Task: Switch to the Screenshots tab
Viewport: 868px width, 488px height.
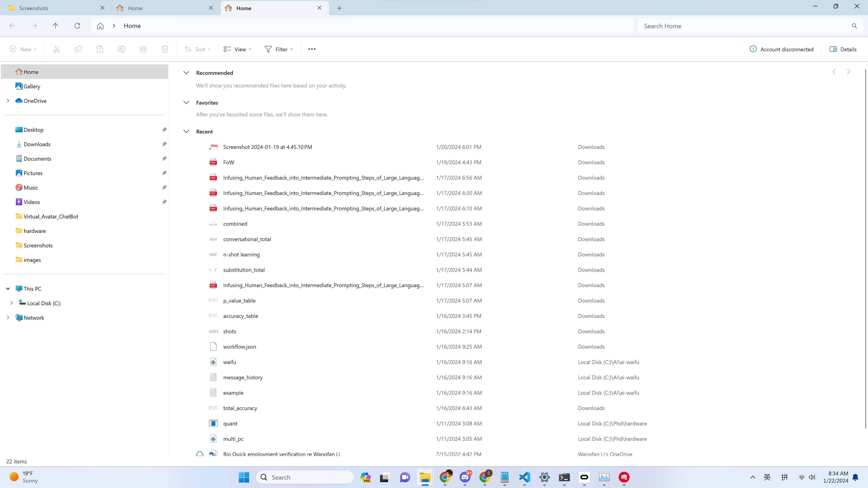Action: pos(56,8)
